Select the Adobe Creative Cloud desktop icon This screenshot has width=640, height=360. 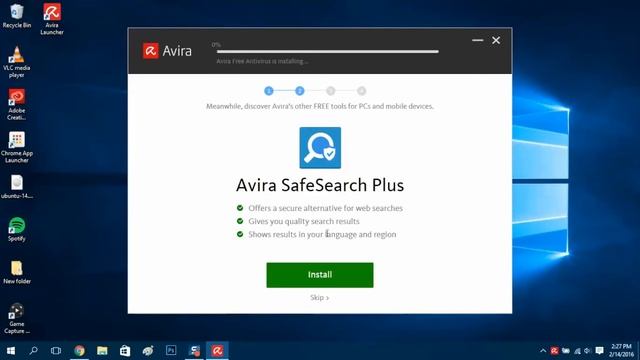coord(16,104)
